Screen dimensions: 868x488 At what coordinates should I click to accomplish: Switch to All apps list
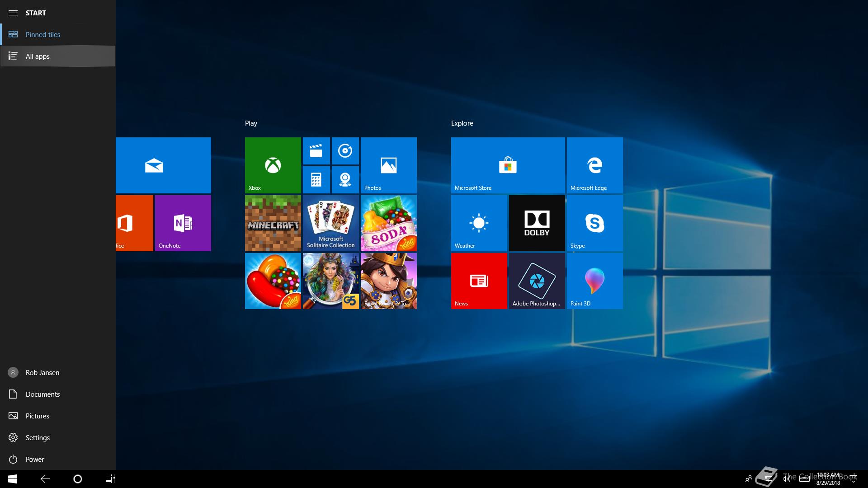tap(58, 56)
